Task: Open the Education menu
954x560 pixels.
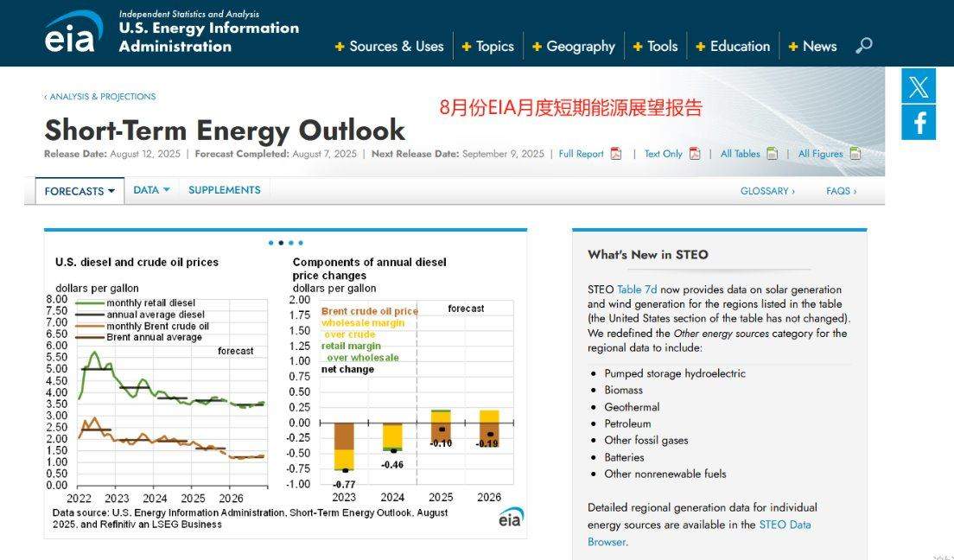Action: [740, 47]
